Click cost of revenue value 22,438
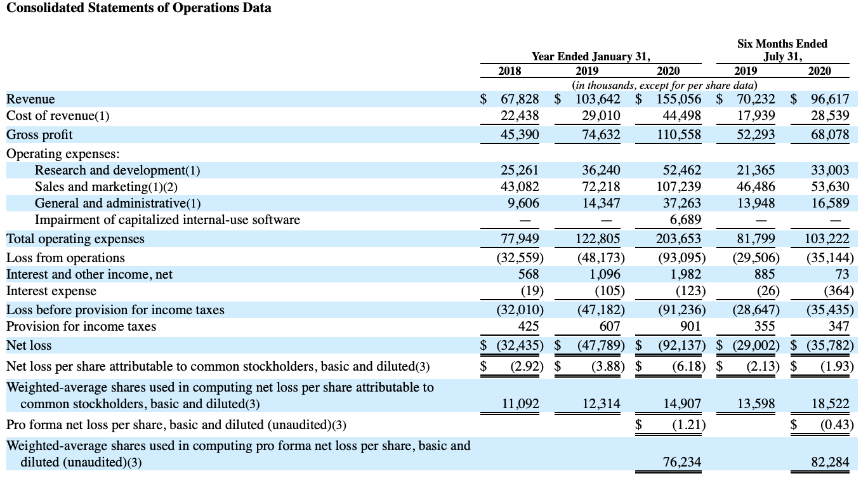Viewport: 868px width, 490px height. point(520,116)
